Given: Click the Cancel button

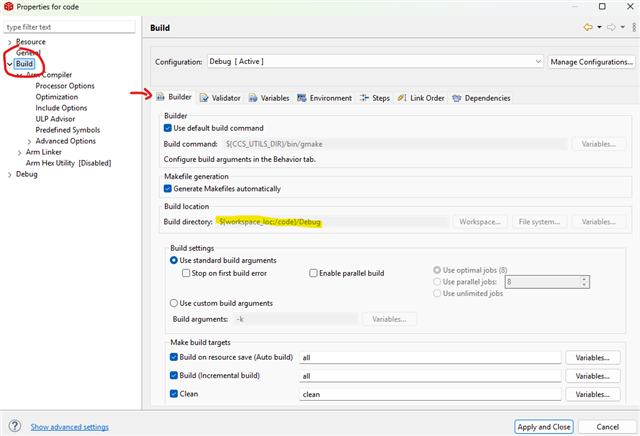Looking at the screenshot, I should point(607,427).
